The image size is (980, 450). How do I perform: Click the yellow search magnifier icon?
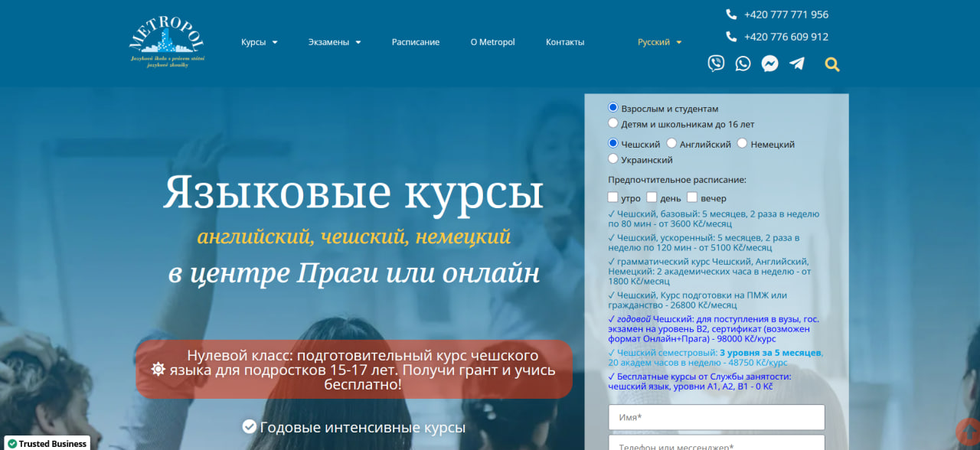pyautogui.click(x=832, y=65)
